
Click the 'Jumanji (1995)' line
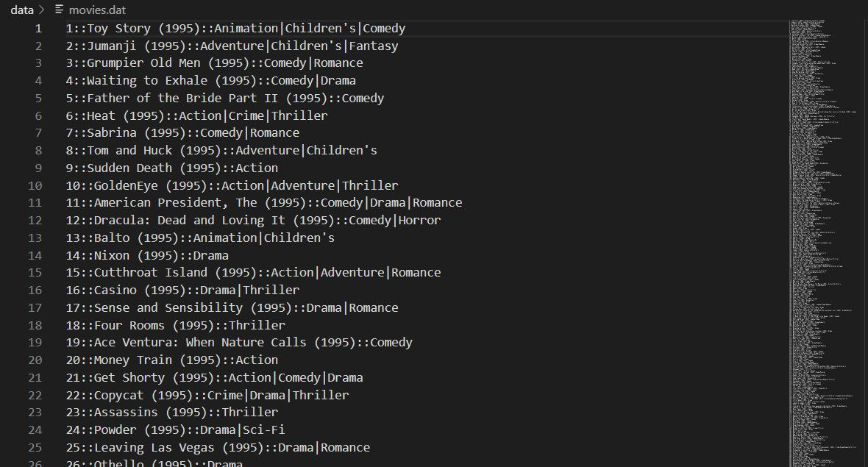232,46
